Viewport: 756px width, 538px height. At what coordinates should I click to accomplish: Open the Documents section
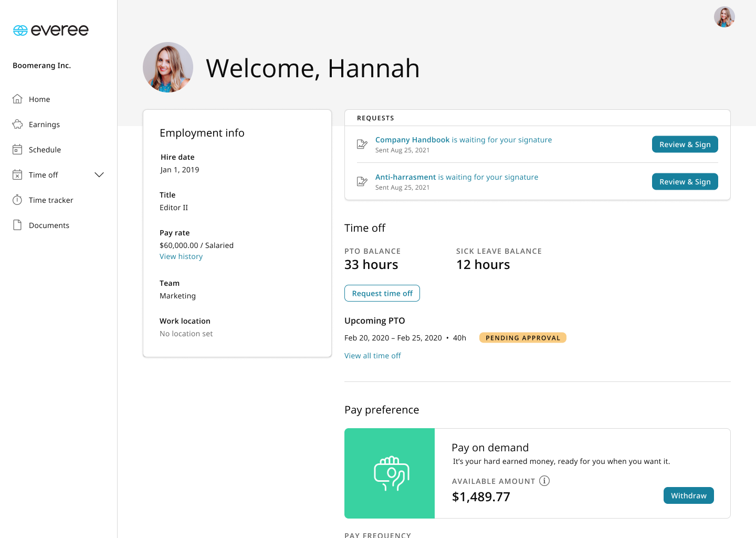tap(49, 225)
